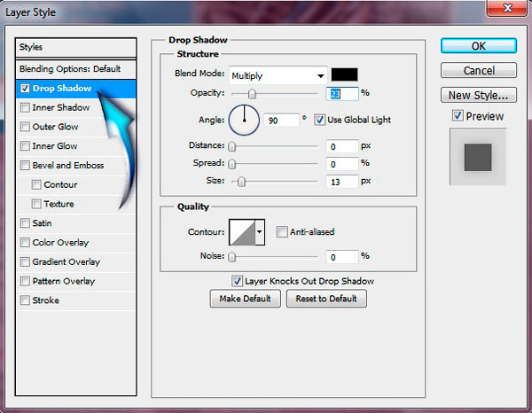Click the Size px input field
This screenshot has height=413, width=532.
342,182
